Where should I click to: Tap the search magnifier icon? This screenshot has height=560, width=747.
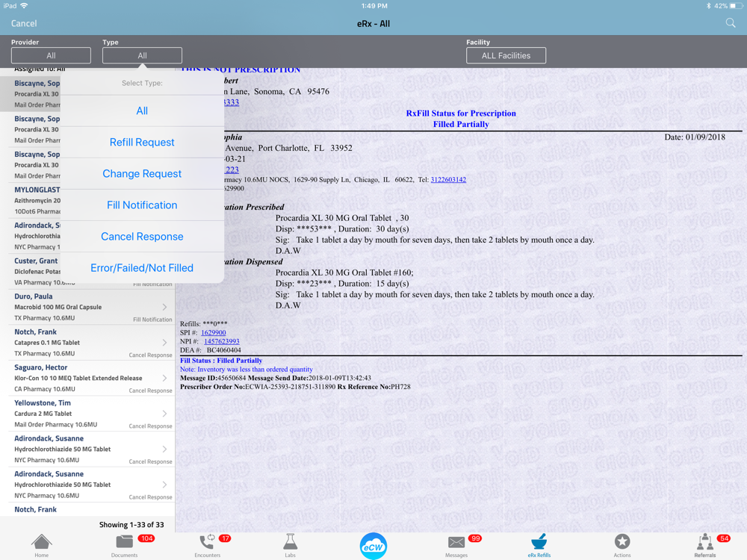(731, 23)
